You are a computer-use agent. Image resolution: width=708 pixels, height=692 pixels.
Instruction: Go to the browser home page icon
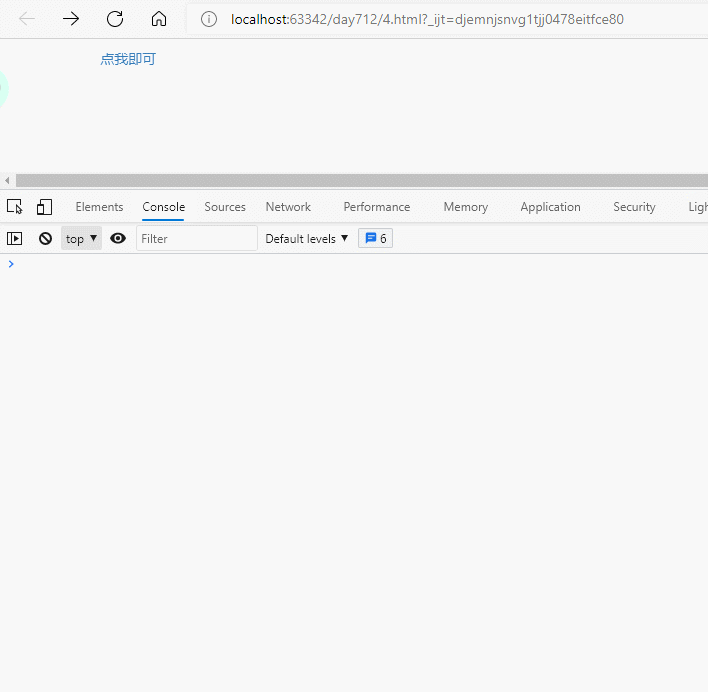[x=158, y=19]
